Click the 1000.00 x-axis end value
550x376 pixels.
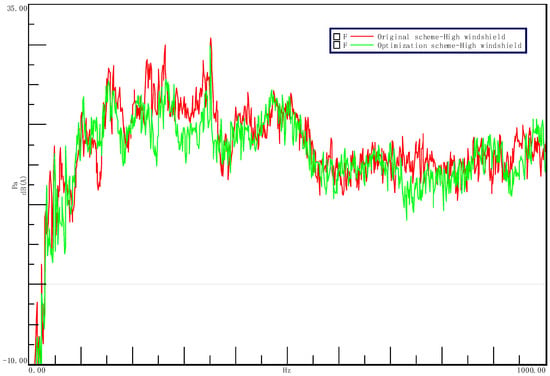[531, 370]
